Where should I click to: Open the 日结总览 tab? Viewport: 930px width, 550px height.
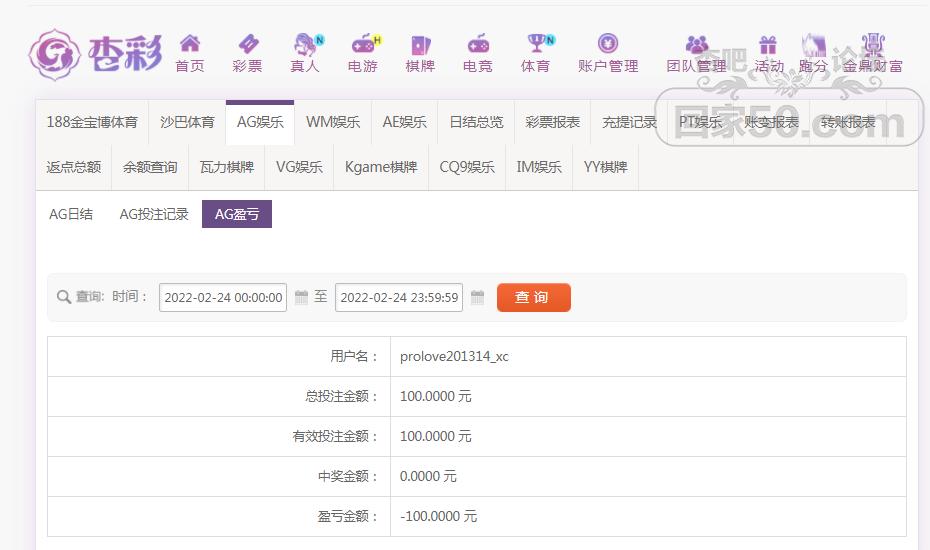[x=476, y=122]
